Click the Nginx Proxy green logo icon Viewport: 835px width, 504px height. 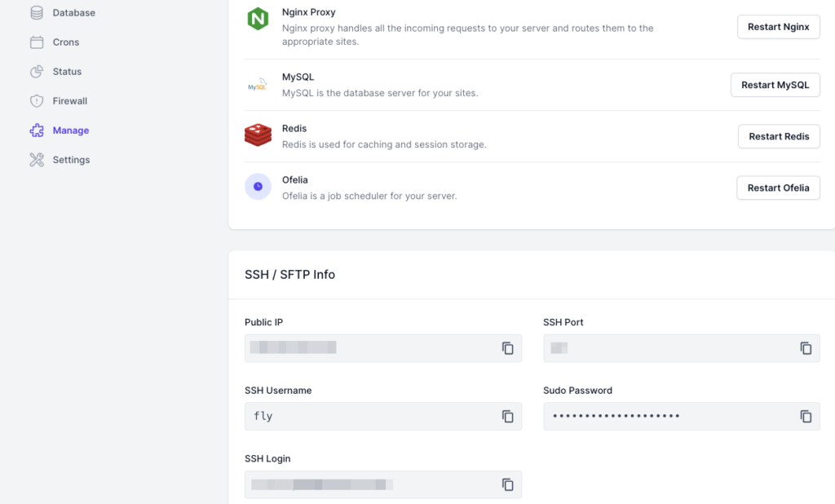[258, 20]
